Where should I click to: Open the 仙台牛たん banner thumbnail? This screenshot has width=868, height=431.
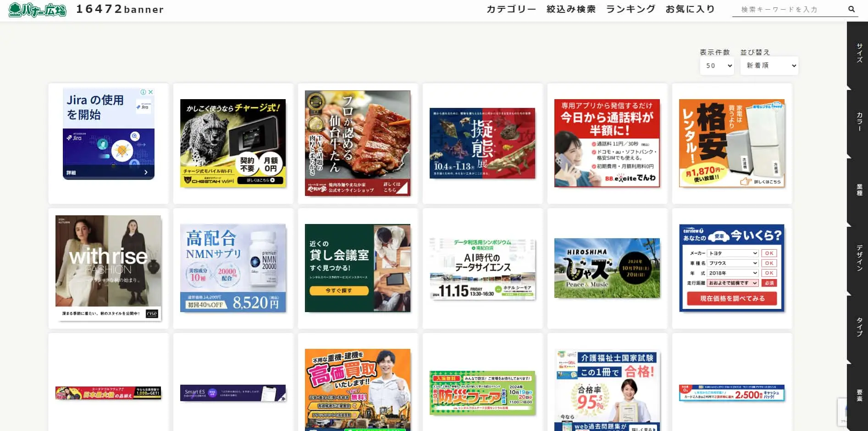point(358,143)
